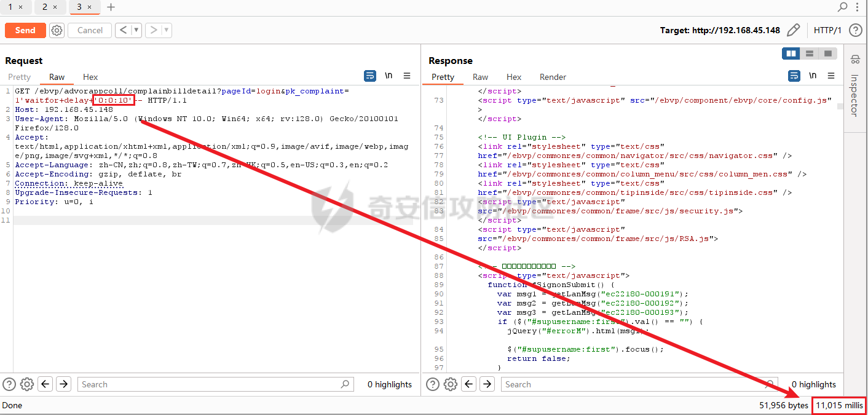Click the Host header line in request
Screen dimensions: 868x415
click(64, 109)
